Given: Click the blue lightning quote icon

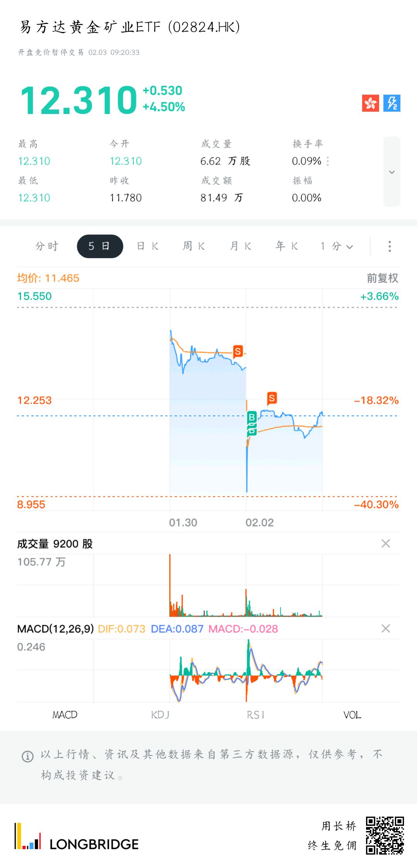Looking at the screenshot, I should [392, 103].
